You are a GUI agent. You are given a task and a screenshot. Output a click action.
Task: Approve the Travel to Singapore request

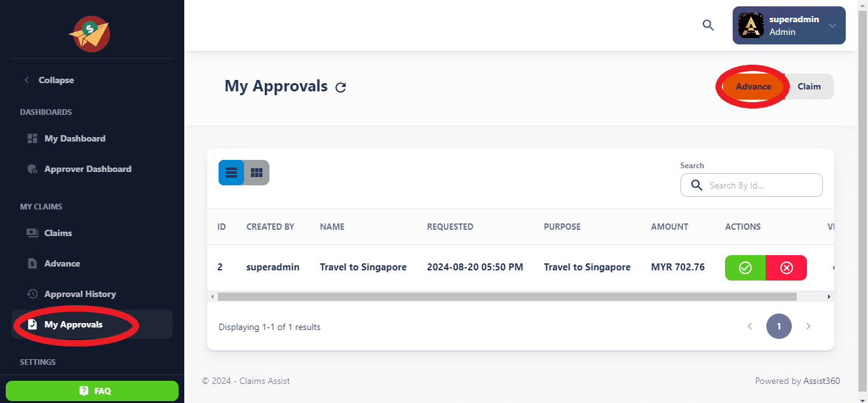point(745,268)
